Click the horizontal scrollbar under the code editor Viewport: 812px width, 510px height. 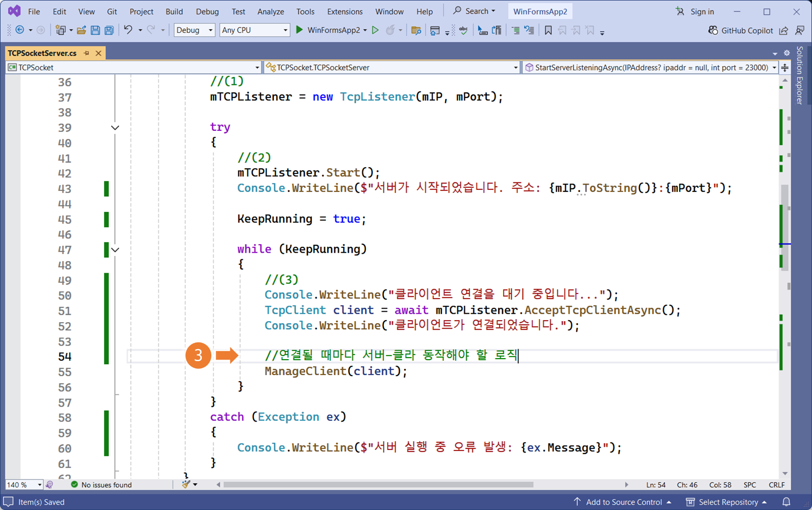378,485
